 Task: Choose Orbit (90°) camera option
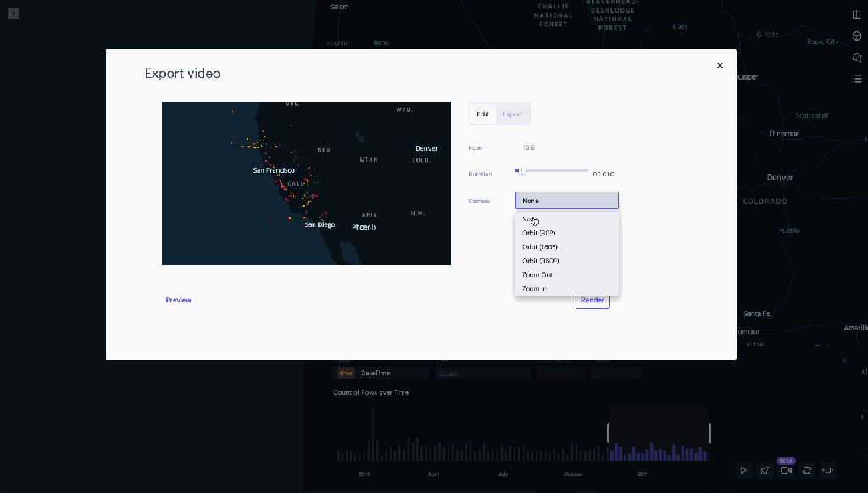click(x=567, y=233)
